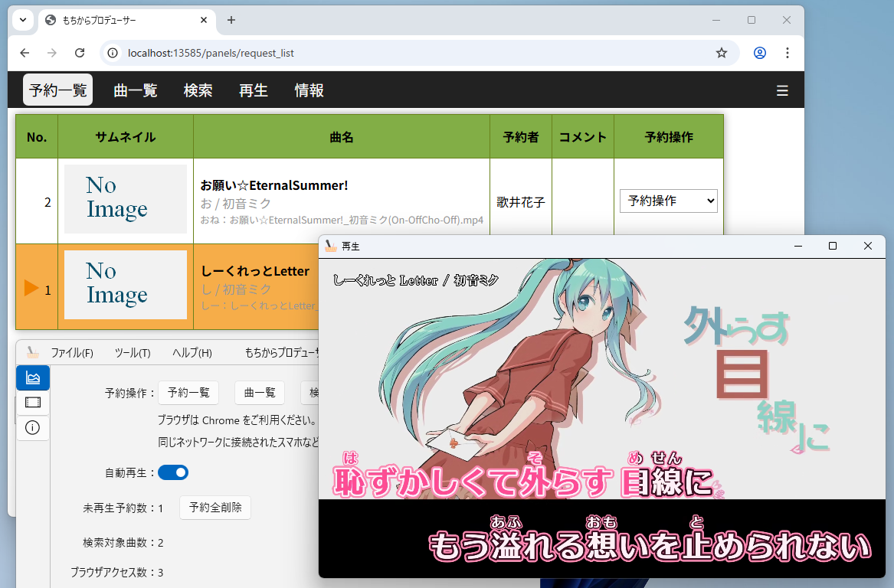Select the info circle sidebar icon

click(x=33, y=428)
